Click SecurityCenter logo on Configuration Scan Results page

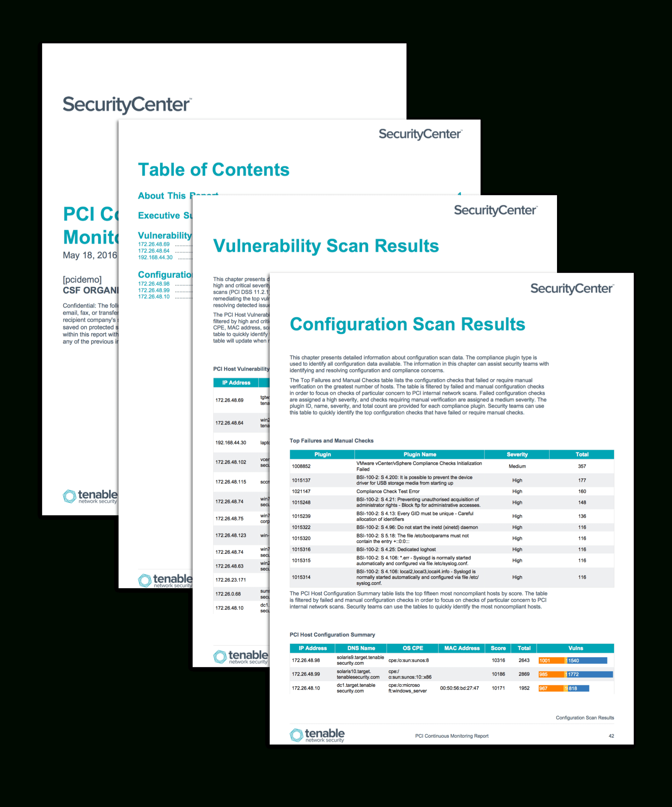click(572, 289)
